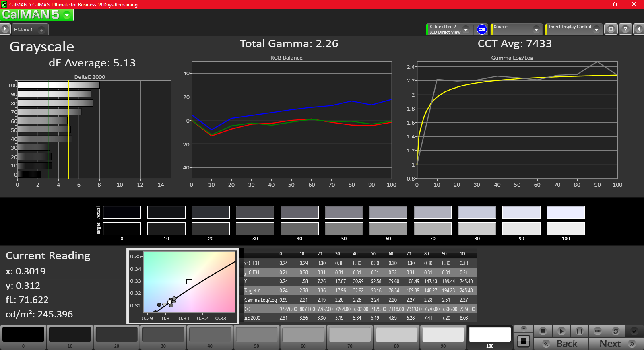Click the single-read bracket icon

pyautogui.click(x=580, y=331)
